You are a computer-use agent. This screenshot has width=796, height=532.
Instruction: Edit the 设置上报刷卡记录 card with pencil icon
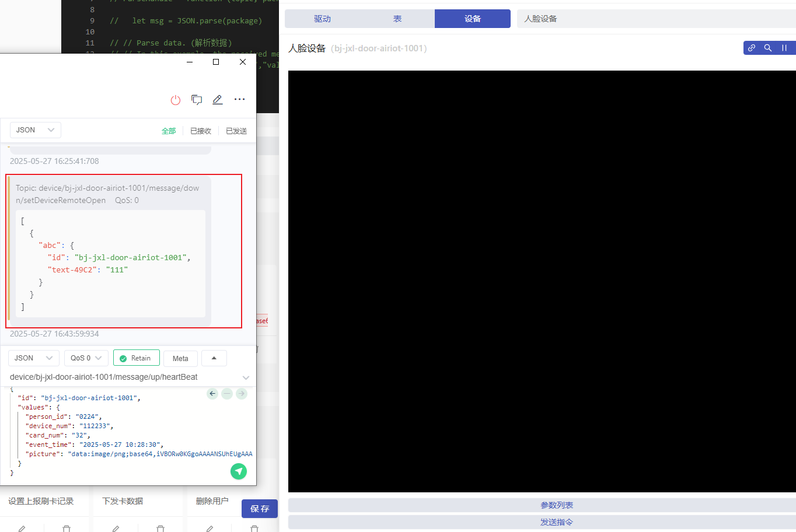tap(22, 528)
